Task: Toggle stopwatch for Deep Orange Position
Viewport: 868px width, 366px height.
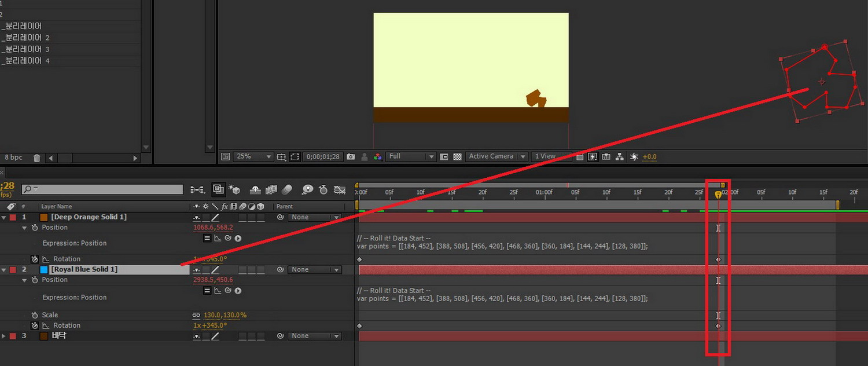Action: [x=35, y=228]
